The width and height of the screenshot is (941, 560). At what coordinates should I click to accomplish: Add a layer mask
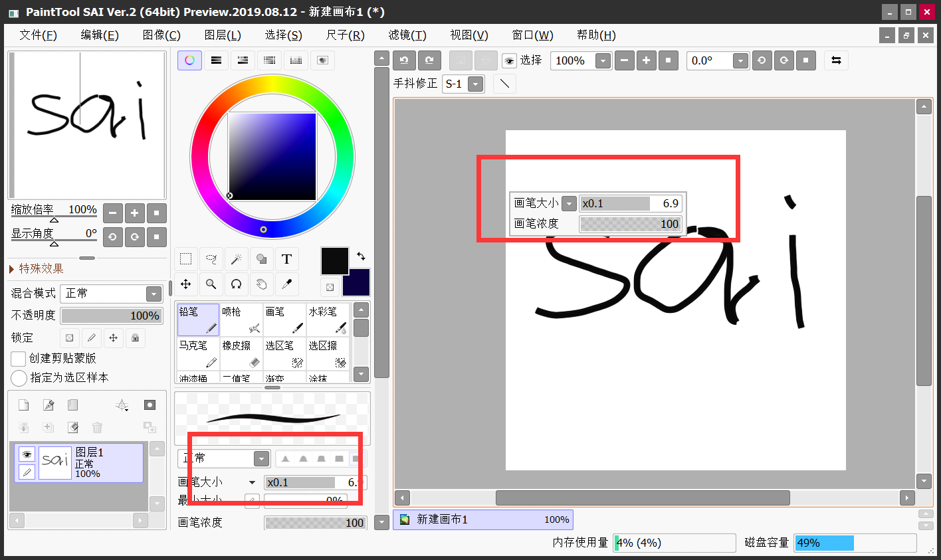click(150, 405)
